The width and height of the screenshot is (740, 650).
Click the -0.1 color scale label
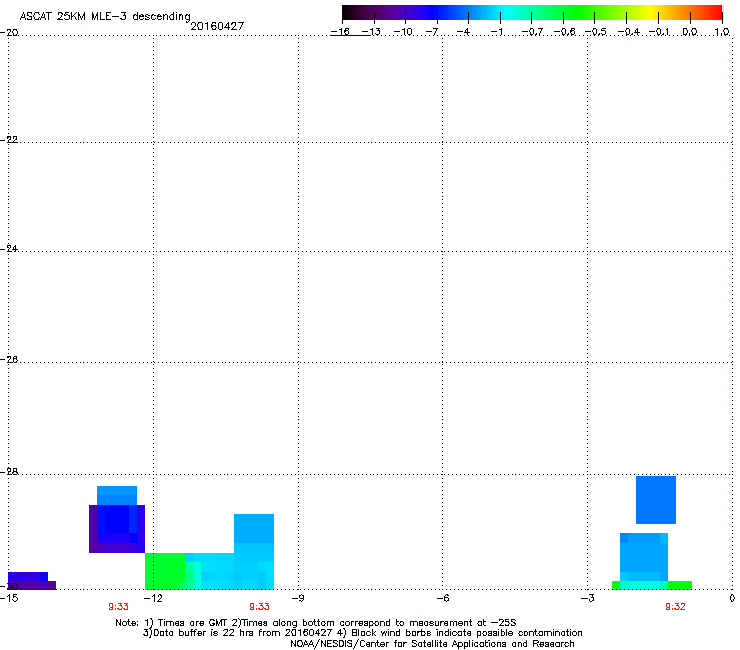(660, 32)
